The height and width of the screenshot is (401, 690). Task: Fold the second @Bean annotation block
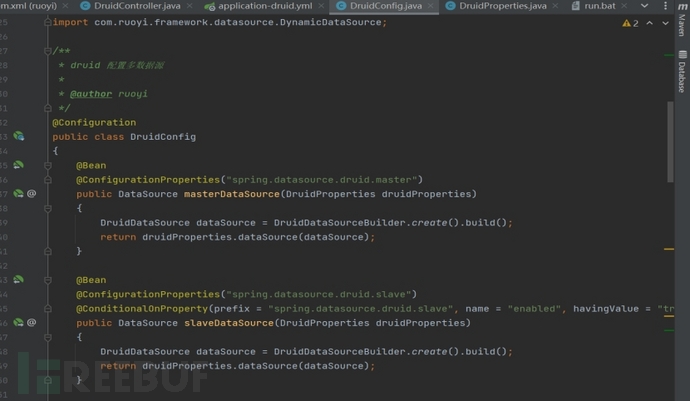coord(48,280)
